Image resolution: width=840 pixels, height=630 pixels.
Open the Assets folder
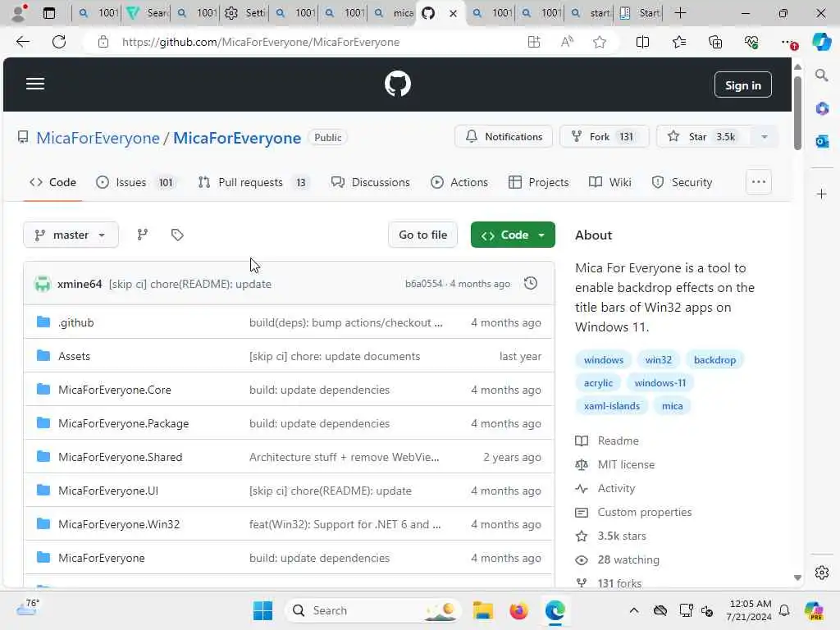click(x=74, y=356)
